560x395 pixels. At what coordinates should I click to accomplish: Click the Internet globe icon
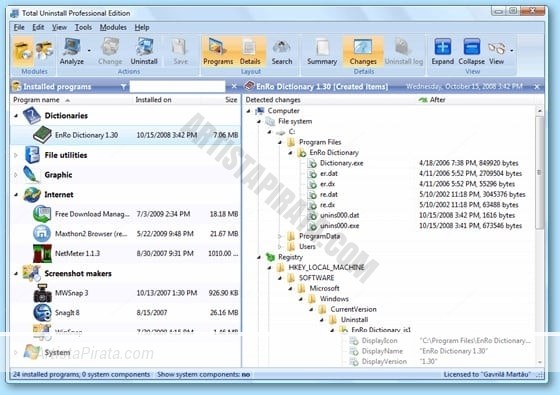[32, 195]
